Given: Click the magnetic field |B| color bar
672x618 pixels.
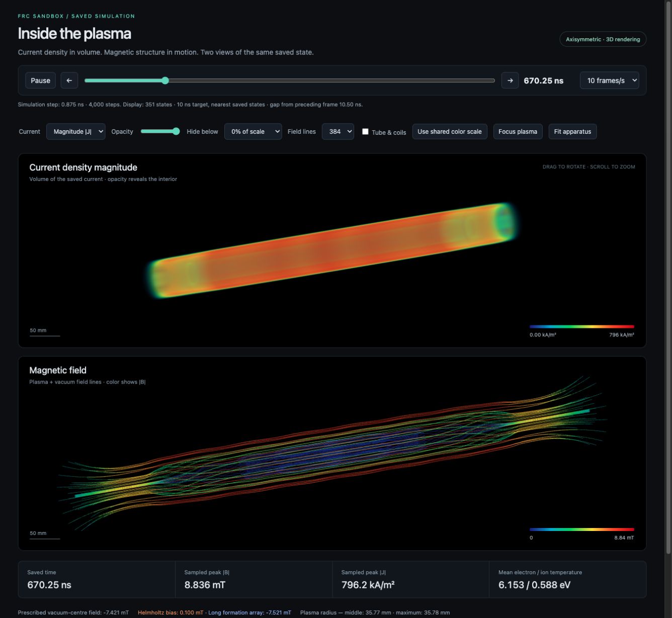Looking at the screenshot, I should coord(582,529).
